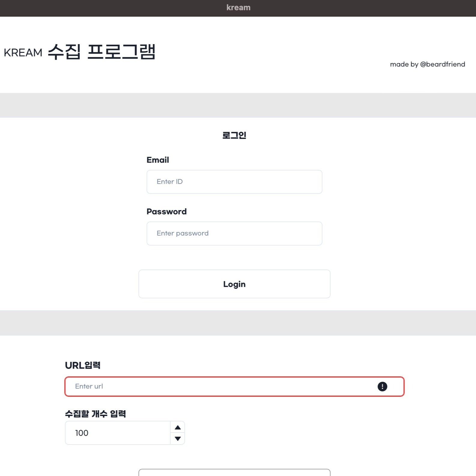Click the Email label

tap(158, 160)
